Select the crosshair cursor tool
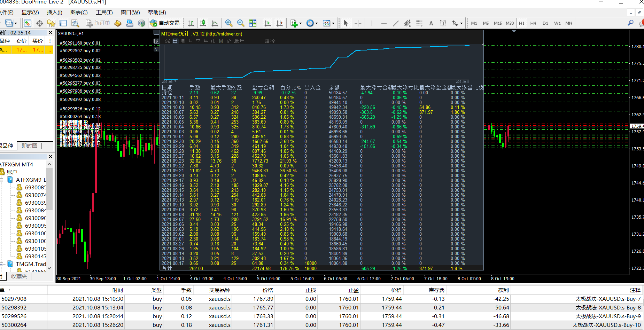Screen dimensions: 644x330 click(x=358, y=23)
